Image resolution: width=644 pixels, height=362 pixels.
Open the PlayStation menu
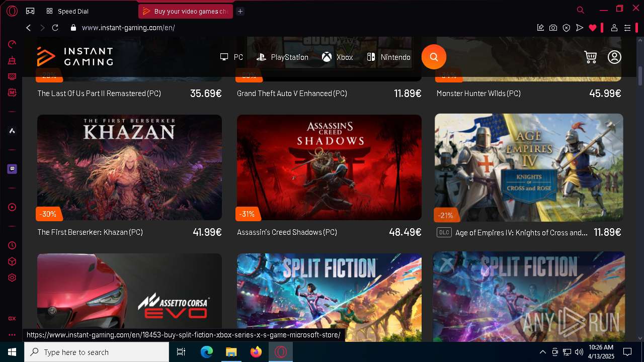point(282,57)
